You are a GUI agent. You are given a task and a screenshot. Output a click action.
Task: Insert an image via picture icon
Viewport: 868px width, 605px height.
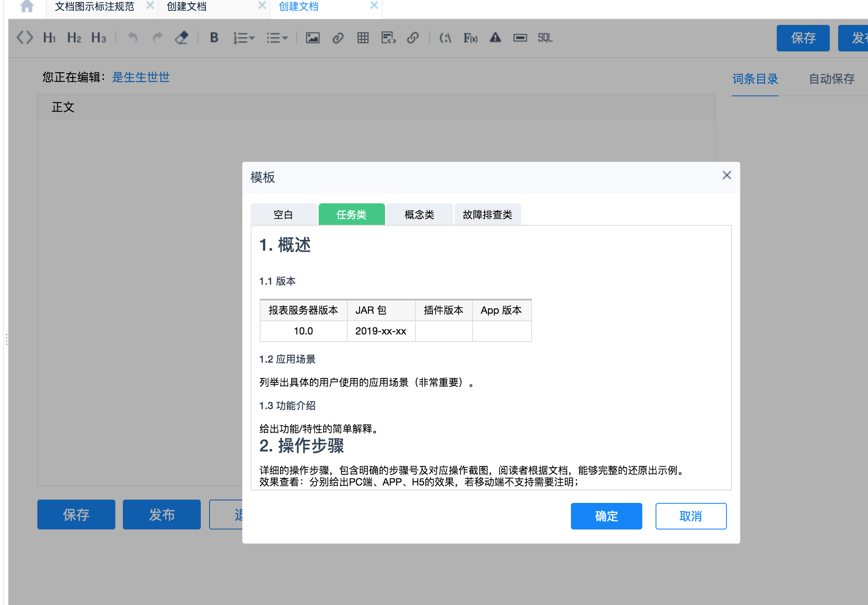click(312, 38)
